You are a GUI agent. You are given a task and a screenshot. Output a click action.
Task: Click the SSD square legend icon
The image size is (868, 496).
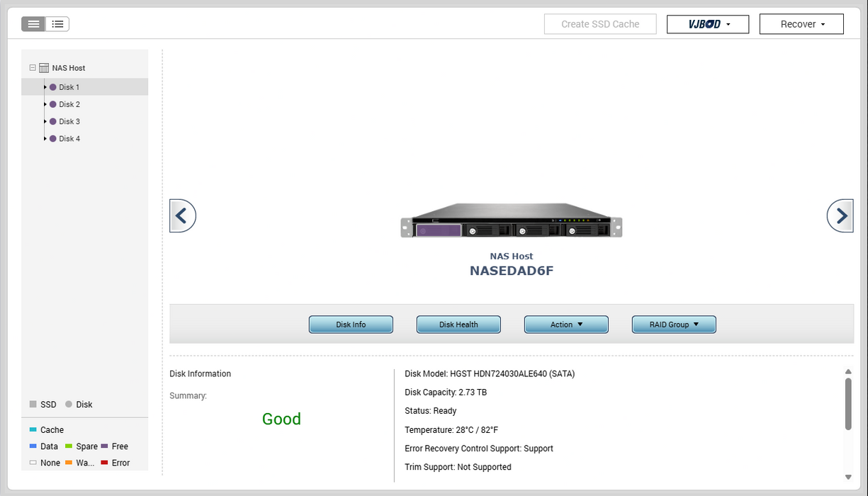pos(33,405)
